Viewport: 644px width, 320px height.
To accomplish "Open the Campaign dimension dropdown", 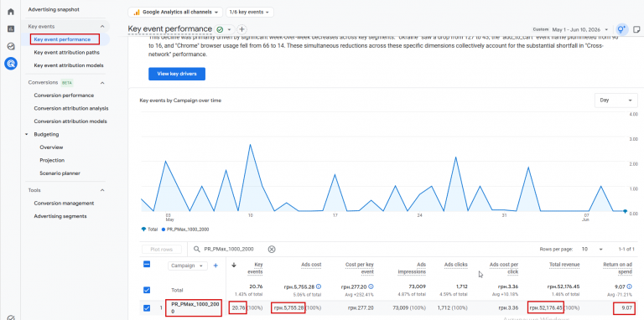I will click(187, 266).
